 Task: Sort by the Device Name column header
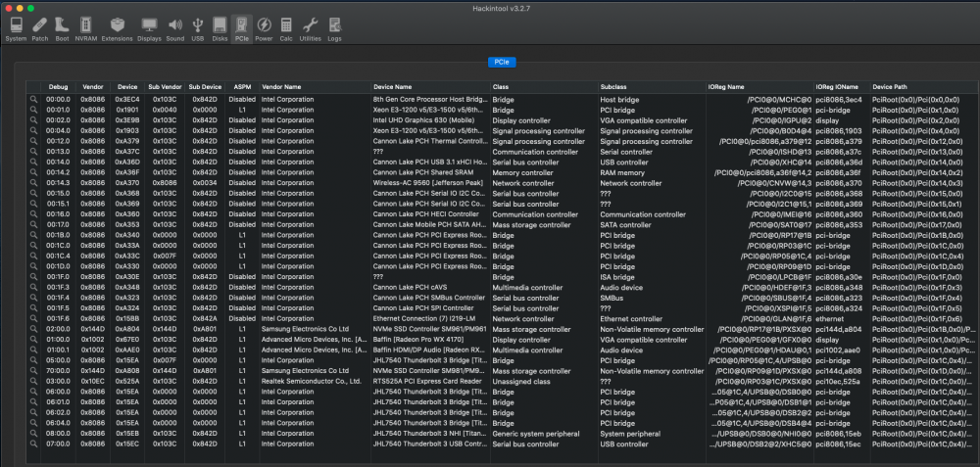coord(430,87)
